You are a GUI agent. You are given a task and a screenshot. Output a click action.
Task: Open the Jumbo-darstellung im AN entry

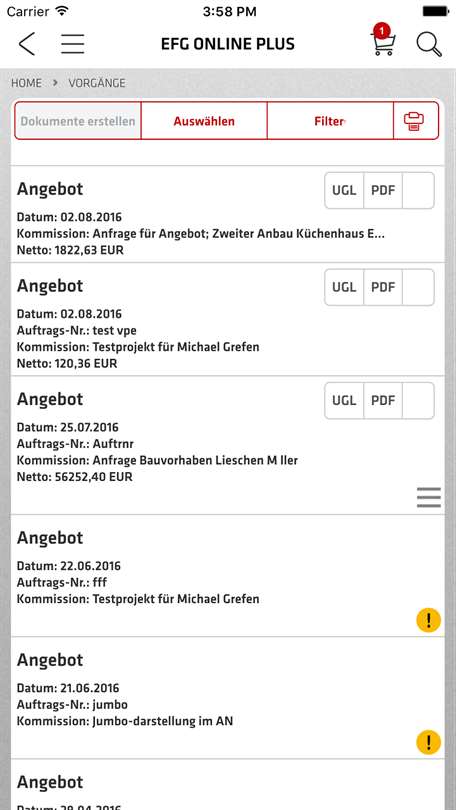coord(227,697)
